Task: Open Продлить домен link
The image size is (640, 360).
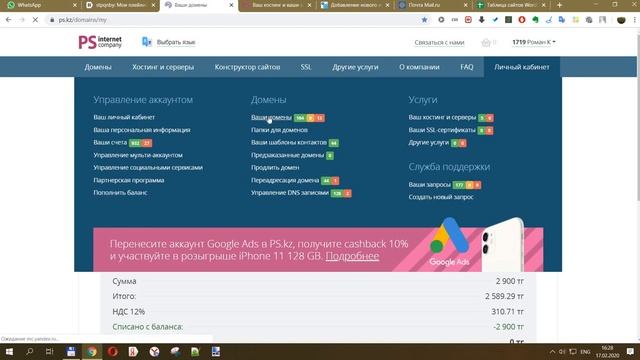Action: [275, 167]
